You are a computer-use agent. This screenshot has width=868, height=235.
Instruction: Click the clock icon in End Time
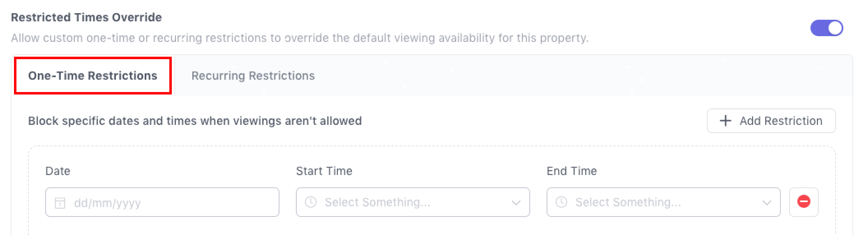[x=561, y=202]
